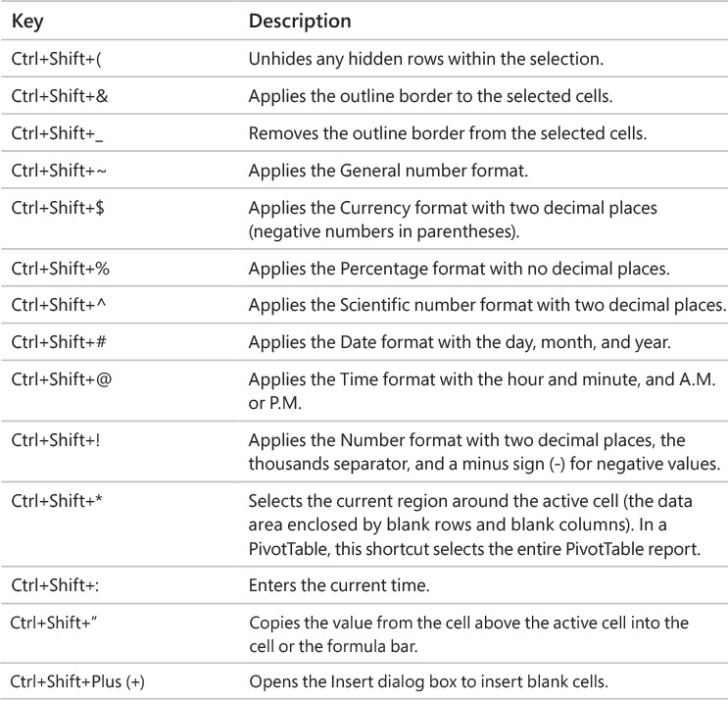The width and height of the screenshot is (728, 701).
Task: Select the Ctrl+Shift+( shortcut cell
Action: tap(56, 59)
